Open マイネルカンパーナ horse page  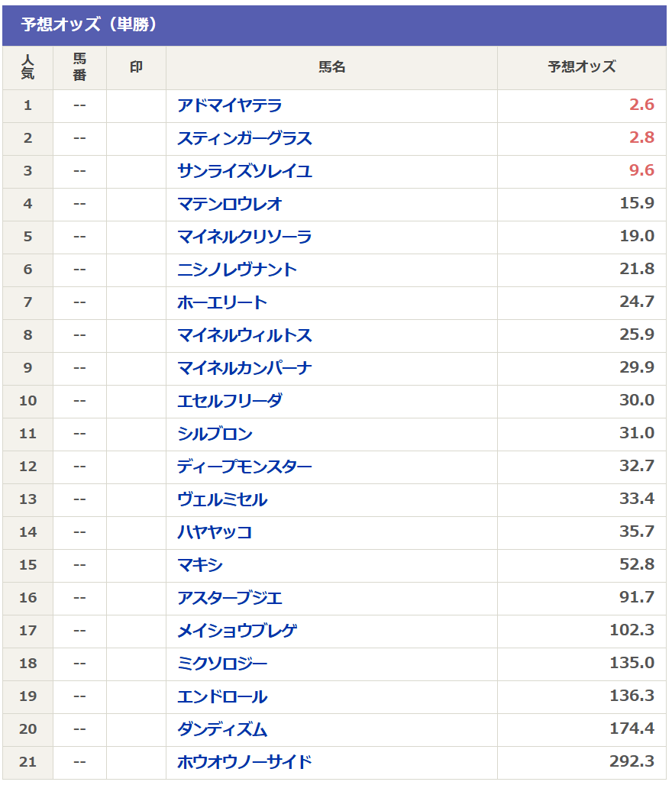coord(244,368)
